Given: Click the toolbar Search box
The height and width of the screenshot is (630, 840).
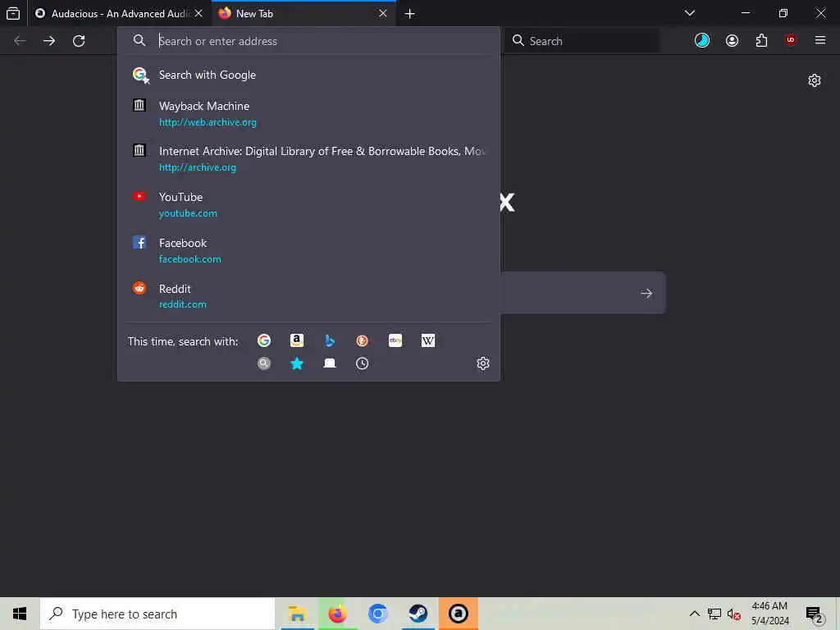Looking at the screenshot, I should 582,41.
